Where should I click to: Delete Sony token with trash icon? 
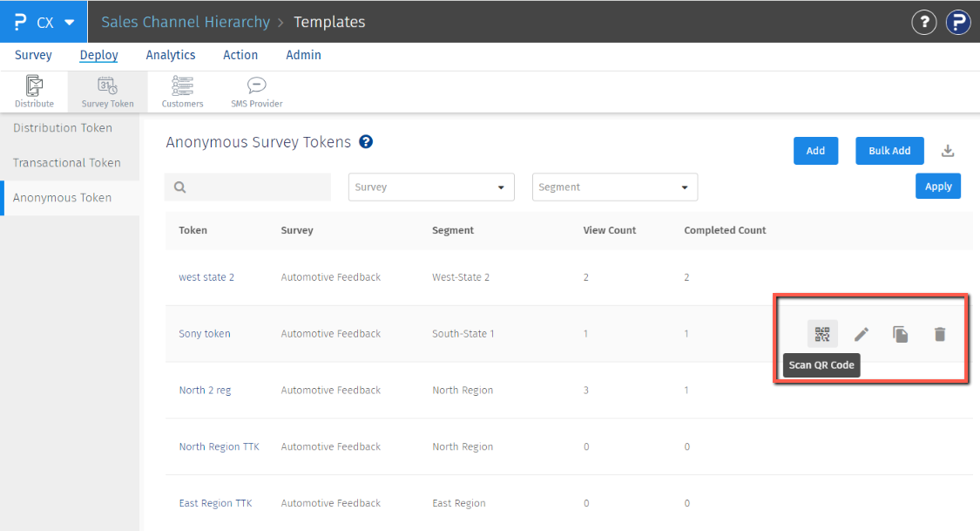click(940, 334)
